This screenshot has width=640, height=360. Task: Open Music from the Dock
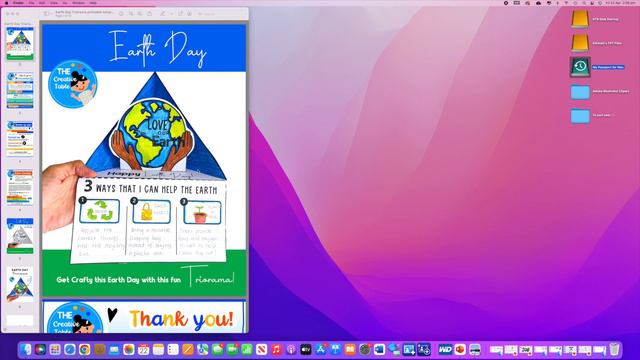276,349
